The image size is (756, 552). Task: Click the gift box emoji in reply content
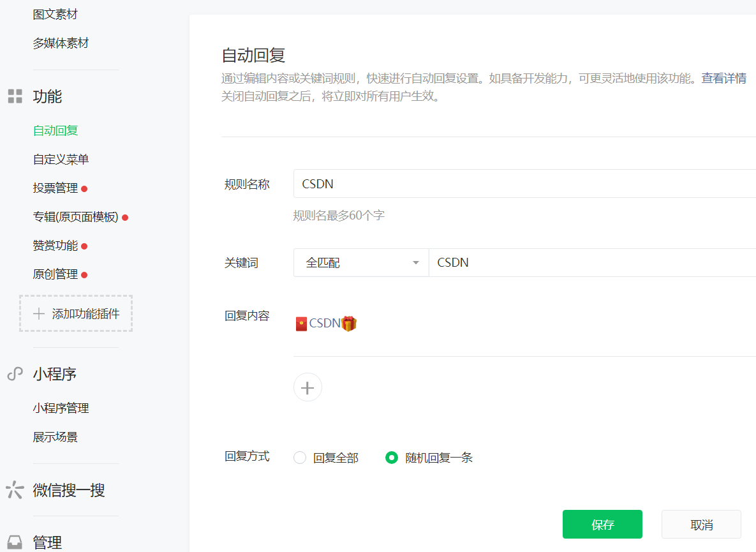348,324
